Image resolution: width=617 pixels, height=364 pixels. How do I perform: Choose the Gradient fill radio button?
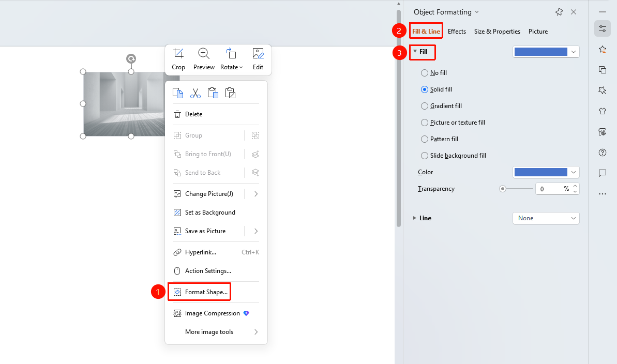click(x=425, y=106)
